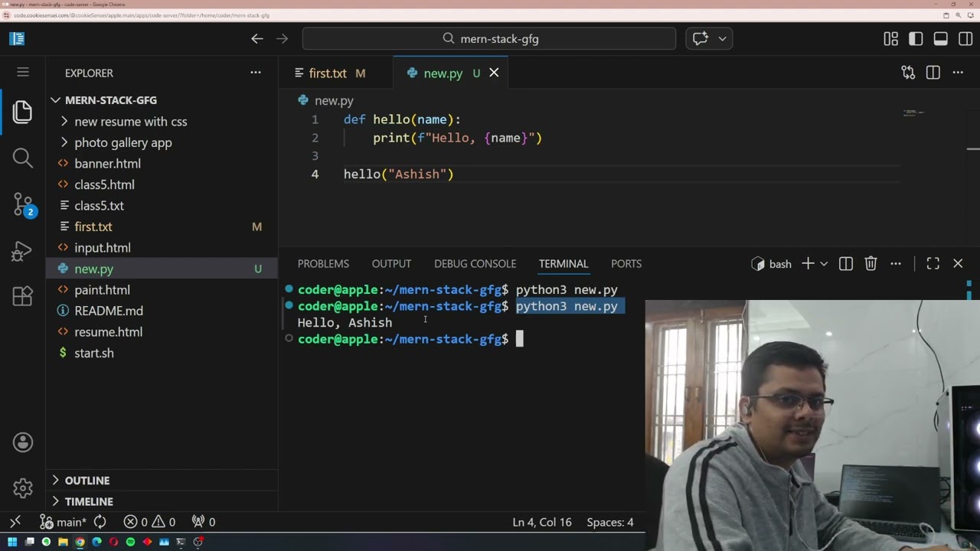980x551 pixels.
Task: Click the Customize Layout icon
Action: point(890,38)
